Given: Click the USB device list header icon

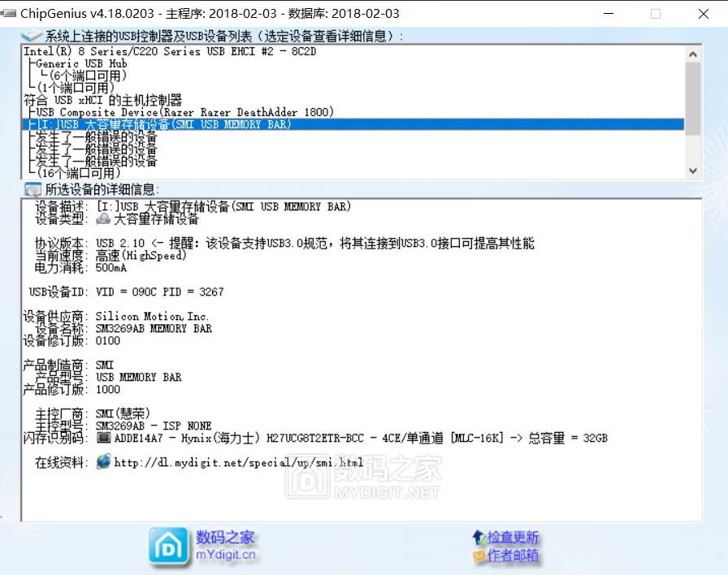Looking at the screenshot, I should click(32, 36).
